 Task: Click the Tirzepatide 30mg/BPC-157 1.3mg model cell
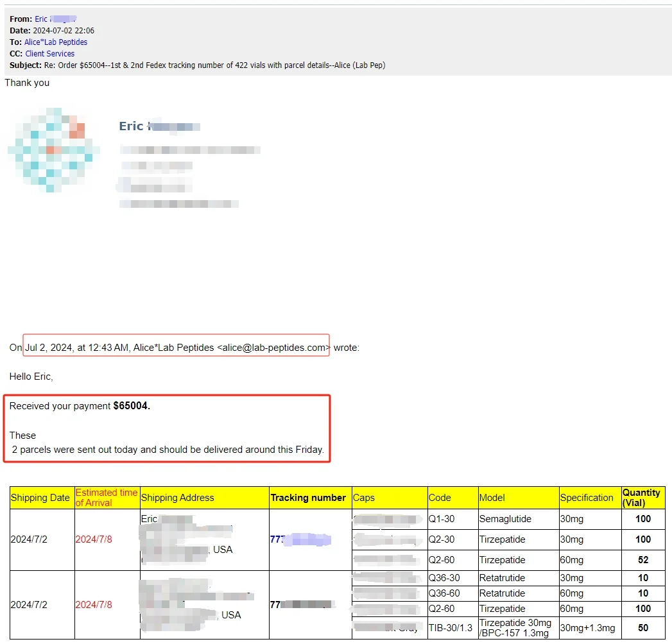click(x=515, y=628)
